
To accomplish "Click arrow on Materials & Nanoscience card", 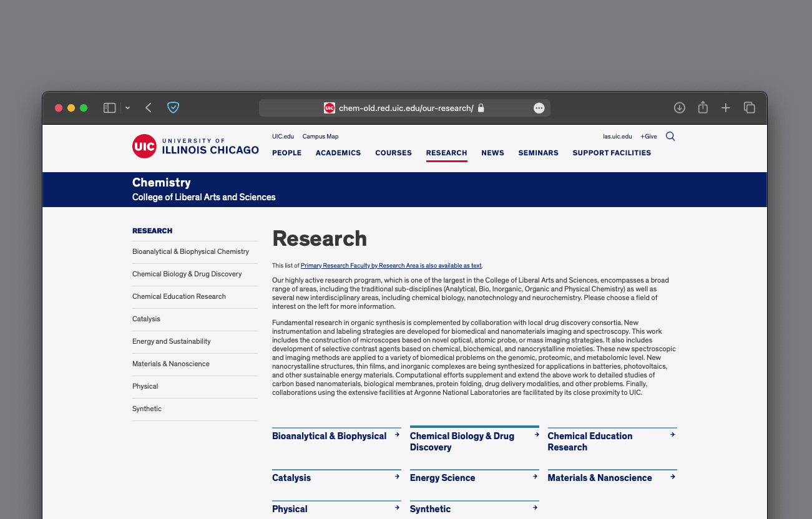I will pyautogui.click(x=673, y=477).
